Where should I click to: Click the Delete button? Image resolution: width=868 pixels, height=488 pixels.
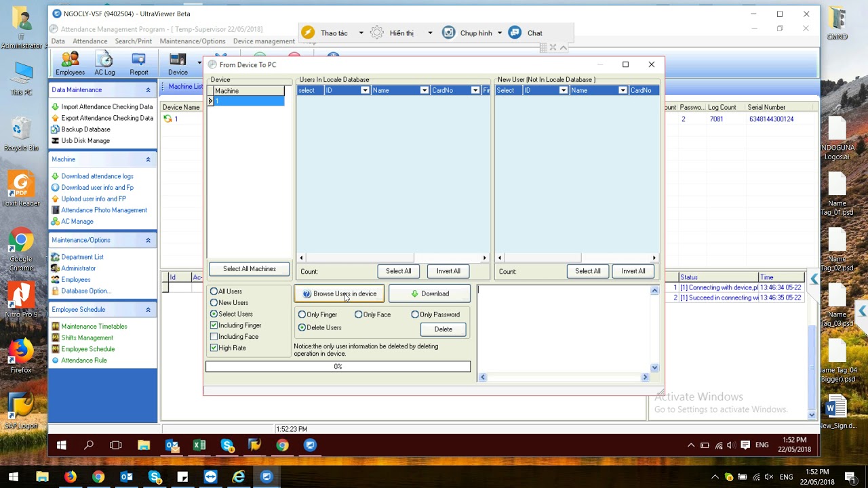click(x=443, y=329)
